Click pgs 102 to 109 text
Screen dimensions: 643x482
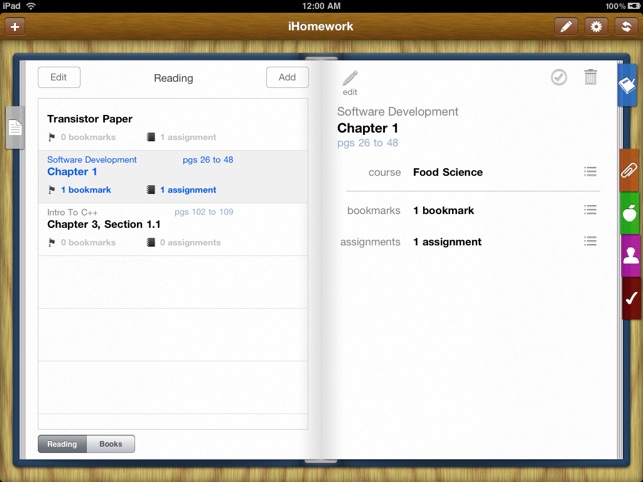[204, 212]
